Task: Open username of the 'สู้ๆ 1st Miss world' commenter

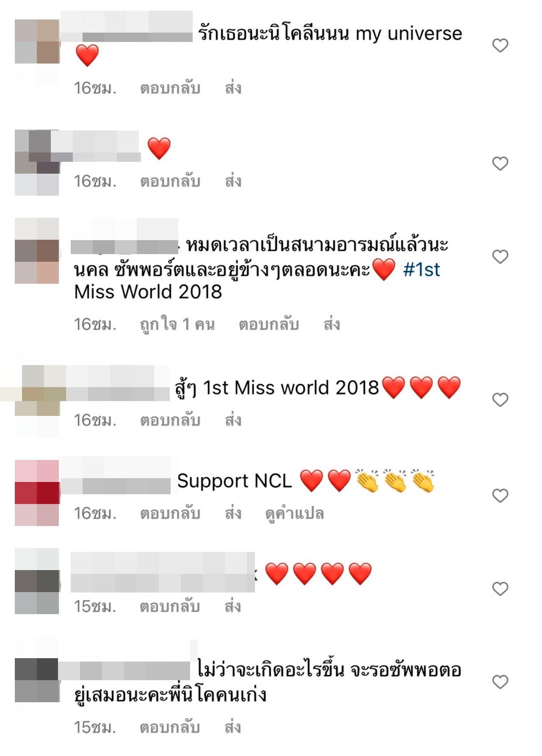Action: click(118, 383)
